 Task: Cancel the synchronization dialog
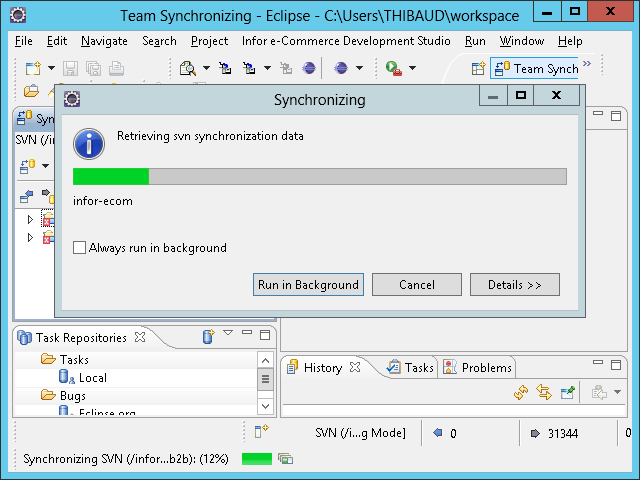click(x=416, y=285)
